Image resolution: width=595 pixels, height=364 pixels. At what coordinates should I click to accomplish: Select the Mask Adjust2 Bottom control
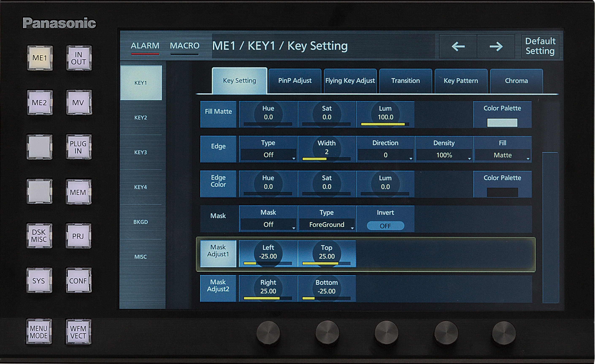327,289
